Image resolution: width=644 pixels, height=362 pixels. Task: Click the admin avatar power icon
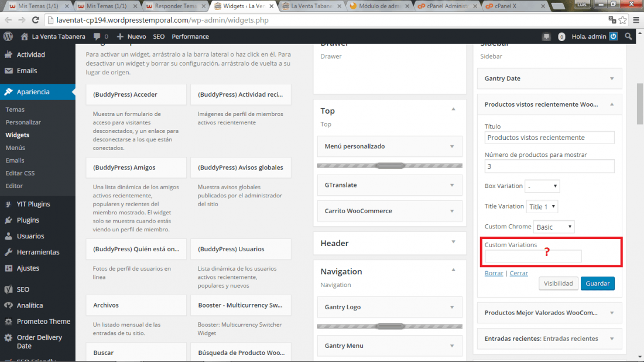tap(613, 36)
